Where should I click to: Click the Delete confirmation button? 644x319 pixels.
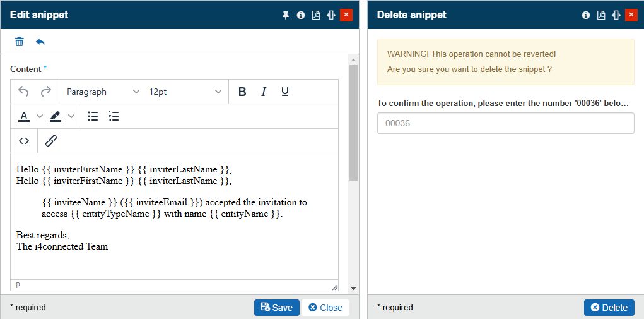click(609, 308)
